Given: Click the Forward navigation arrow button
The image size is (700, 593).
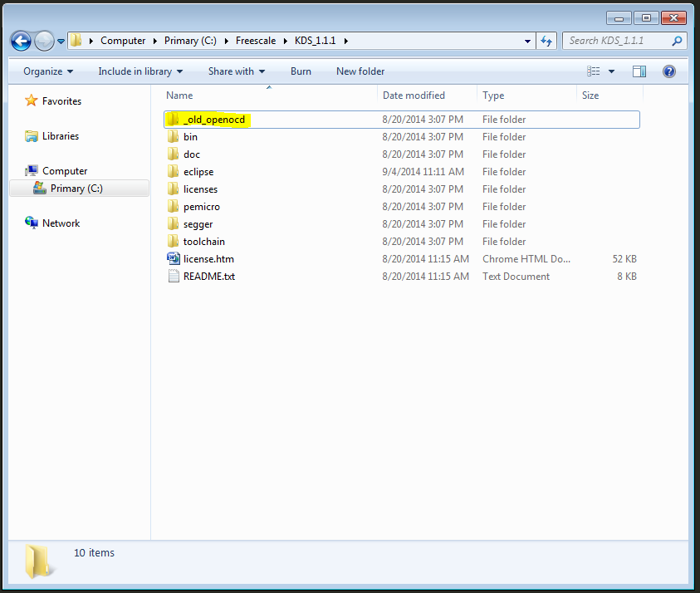Looking at the screenshot, I should [44, 41].
